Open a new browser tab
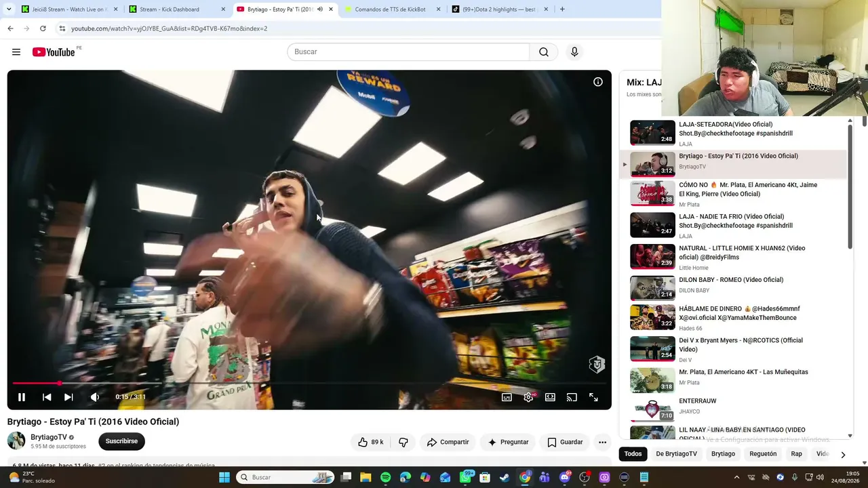Screen dimensions: 868x488 tap(562, 9)
